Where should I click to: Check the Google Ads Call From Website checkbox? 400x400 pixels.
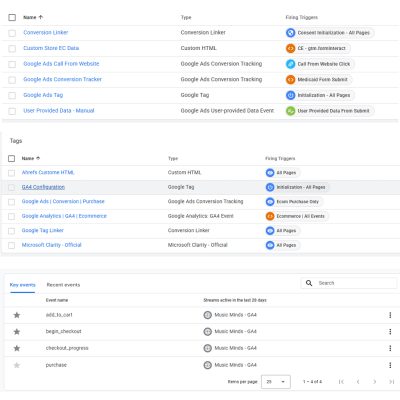[12, 64]
